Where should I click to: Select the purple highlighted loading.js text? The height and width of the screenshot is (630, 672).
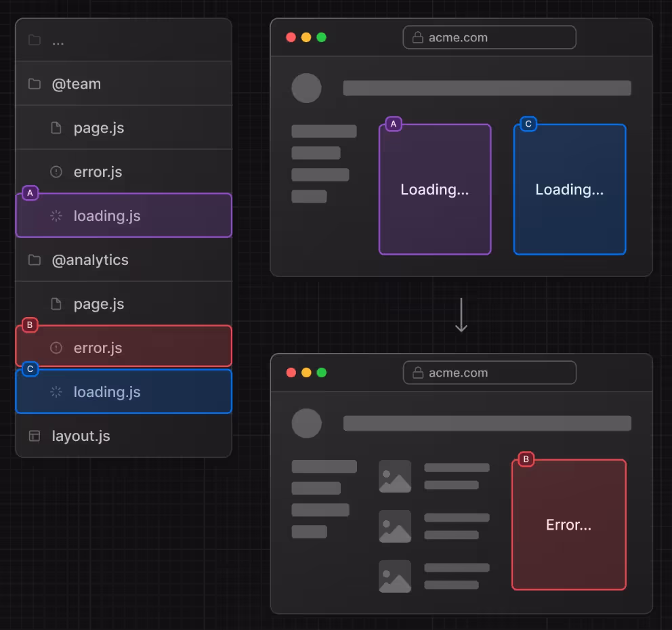coord(107,216)
